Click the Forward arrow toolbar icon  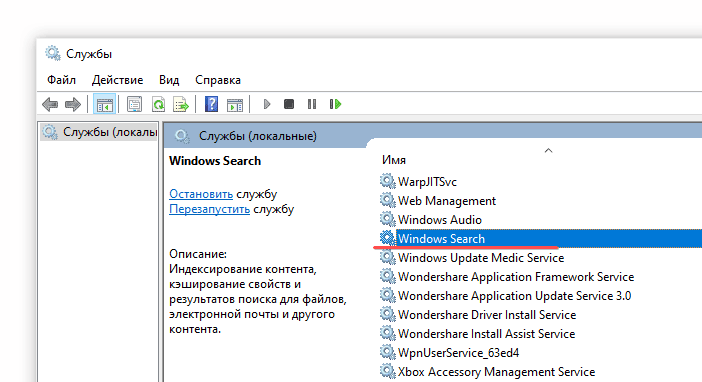[73, 104]
